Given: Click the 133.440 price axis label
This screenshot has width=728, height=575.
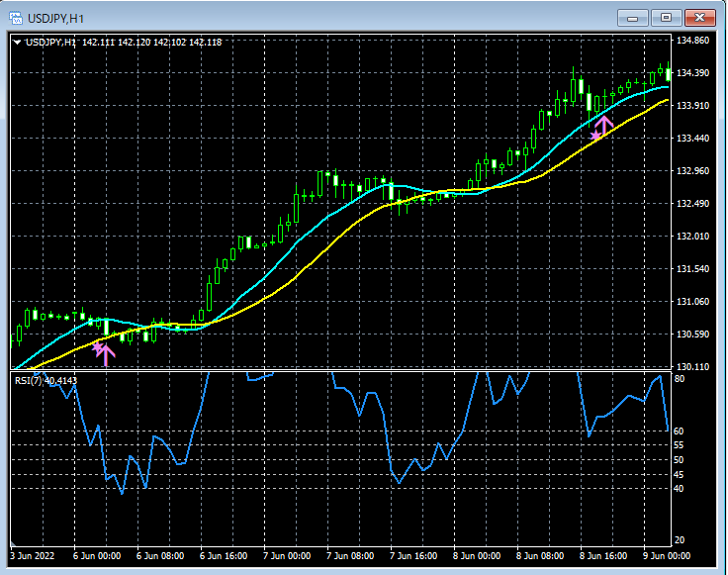Looking at the screenshot, I should coord(693,138).
